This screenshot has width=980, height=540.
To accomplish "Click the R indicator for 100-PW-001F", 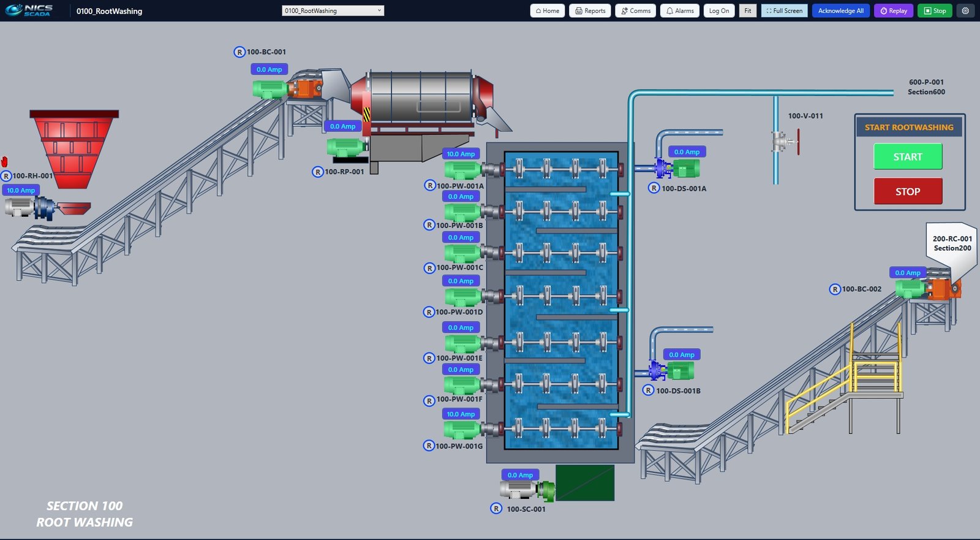I will coord(429,401).
